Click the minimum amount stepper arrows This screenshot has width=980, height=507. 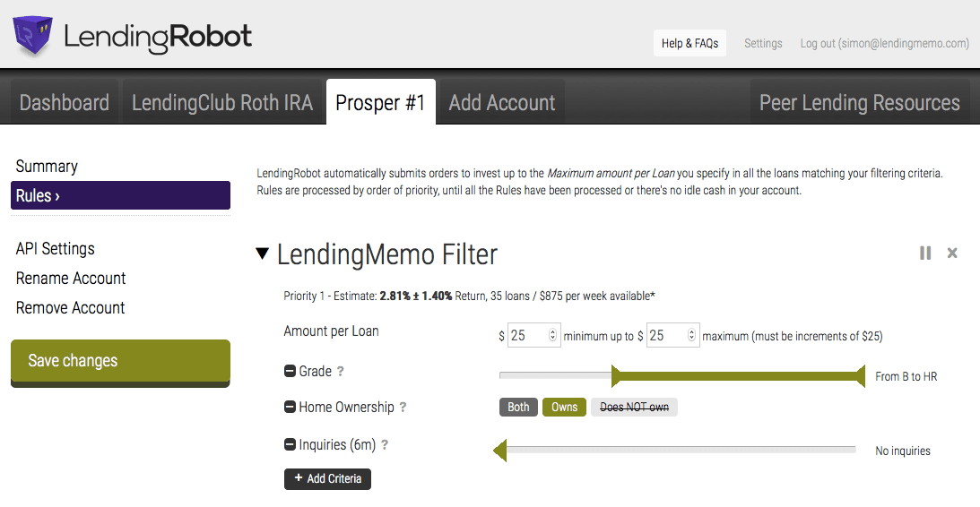[x=552, y=336]
